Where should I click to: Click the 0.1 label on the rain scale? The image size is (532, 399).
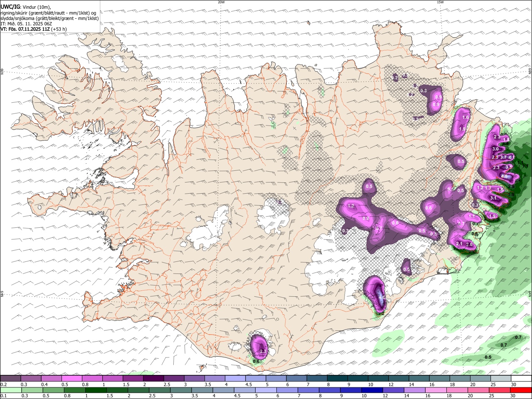click(x=3, y=396)
